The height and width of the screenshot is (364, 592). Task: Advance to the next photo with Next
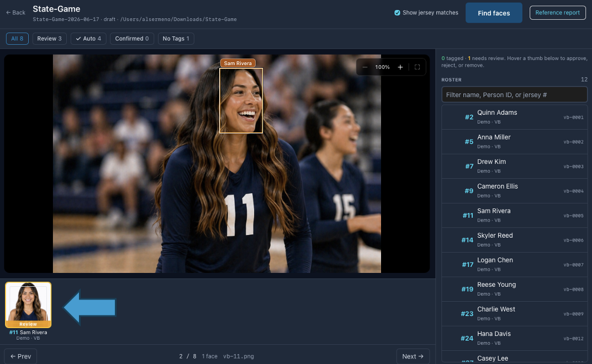(x=413, y=356)
